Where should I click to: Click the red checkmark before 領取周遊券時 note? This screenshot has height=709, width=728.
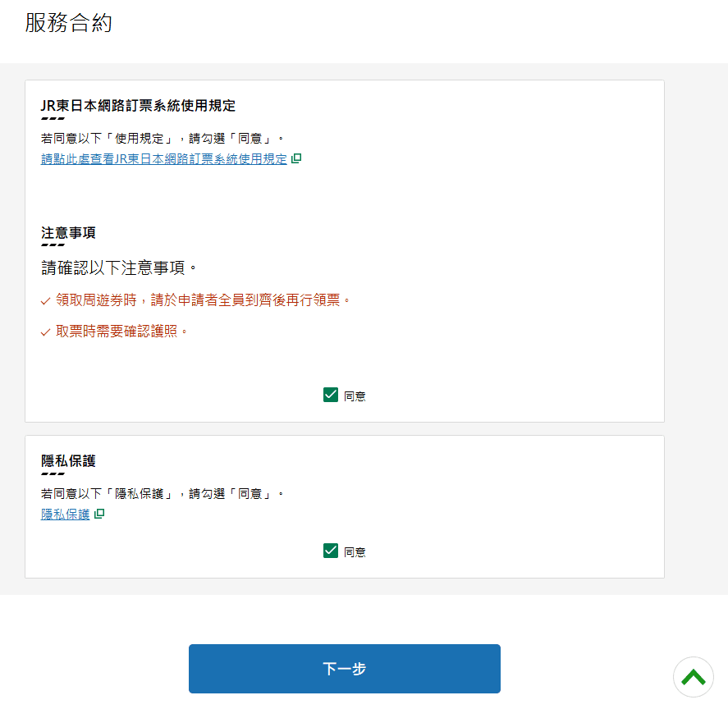46,301
